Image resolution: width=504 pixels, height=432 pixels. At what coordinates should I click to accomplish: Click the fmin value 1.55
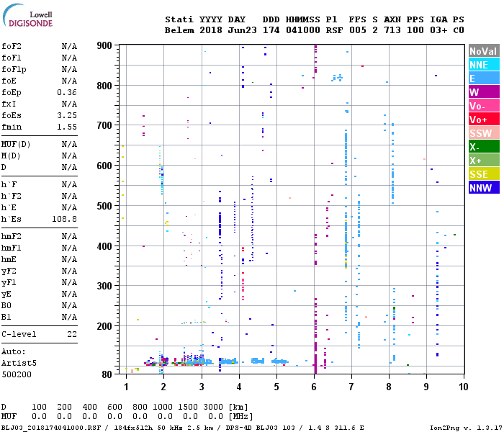(67, 127)
